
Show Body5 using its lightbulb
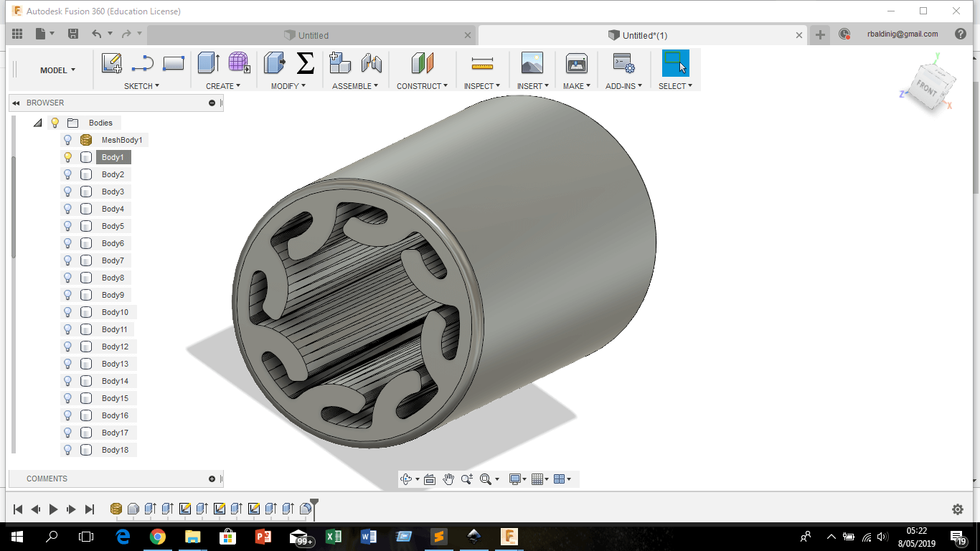tap(68, 226)
